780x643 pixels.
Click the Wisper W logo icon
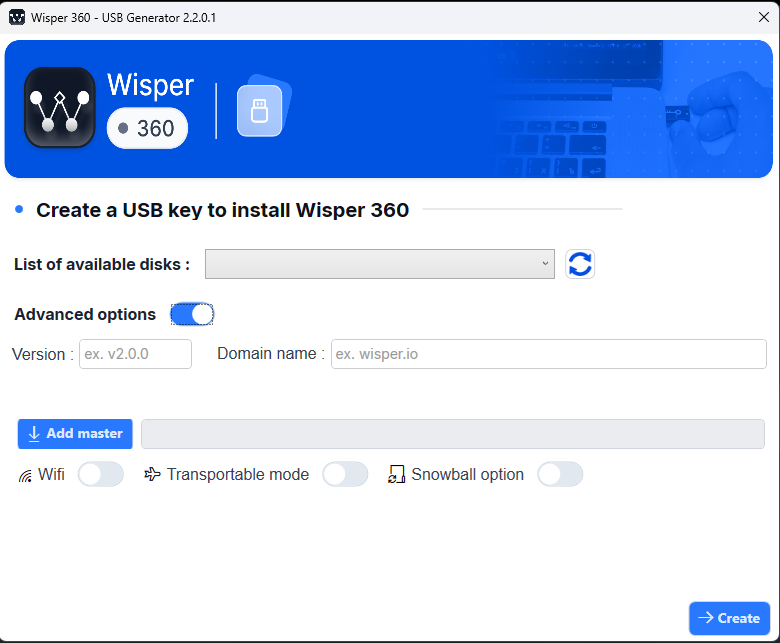[60, 107]
